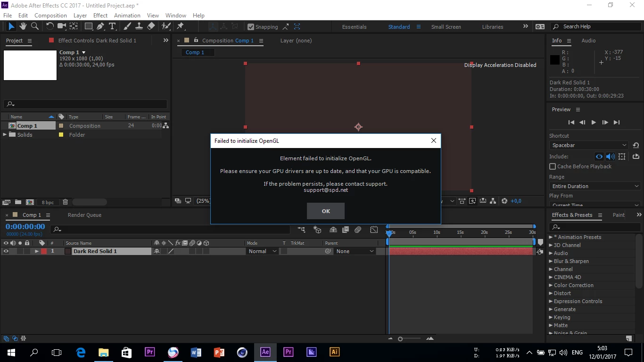Expand the Color Correction category
This screenshot has height=362, width=644.
pyautogui.click(x=551, y=285)
